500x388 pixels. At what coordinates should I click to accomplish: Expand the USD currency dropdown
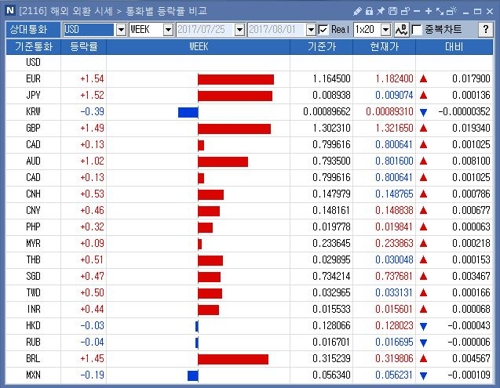121,30
